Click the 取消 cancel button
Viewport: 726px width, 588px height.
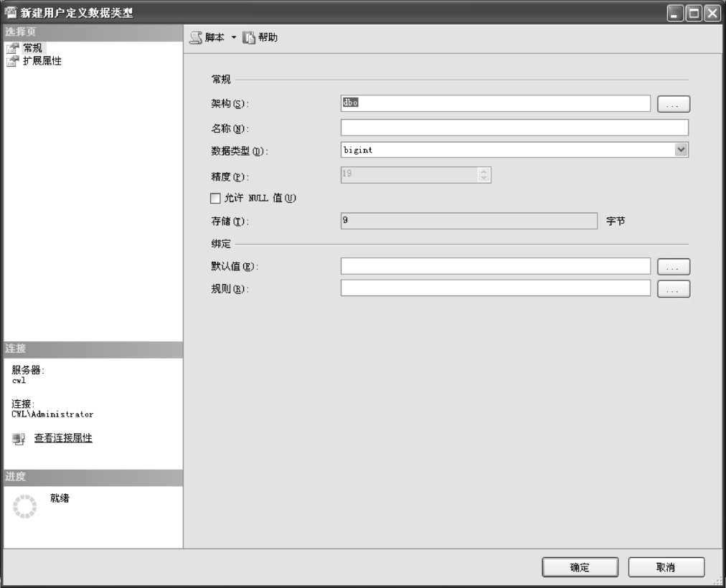point(666,567)
